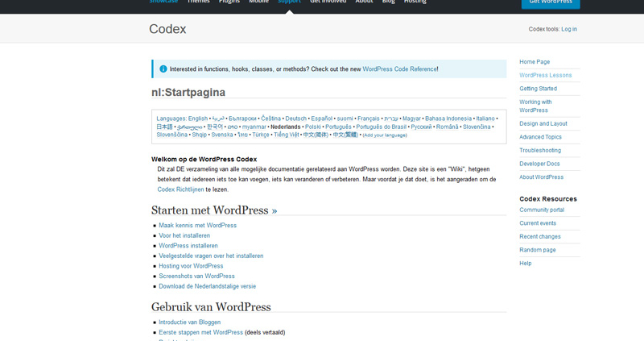
Task: Switch language to English
Action: [198, 119]
